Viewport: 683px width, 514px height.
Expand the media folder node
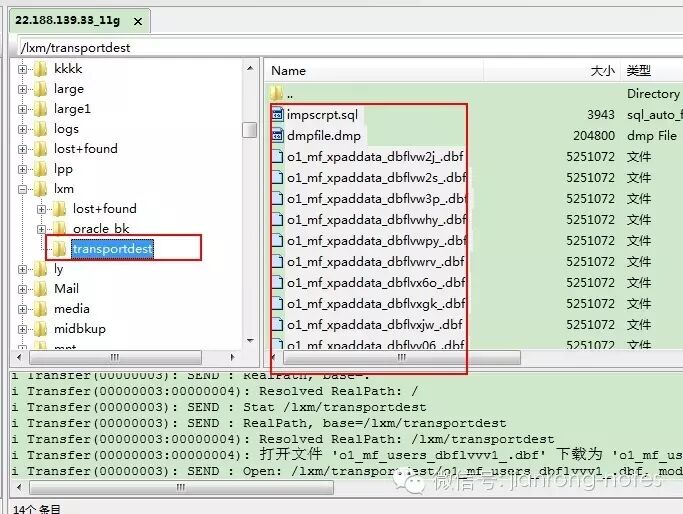22,309
